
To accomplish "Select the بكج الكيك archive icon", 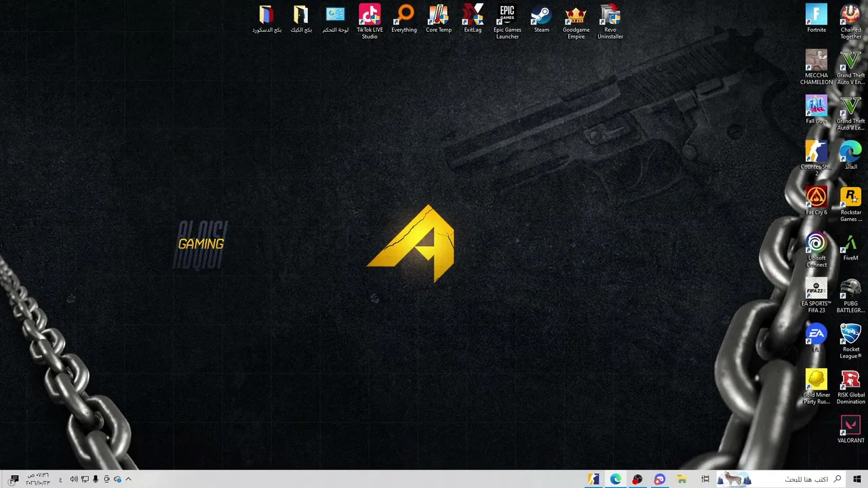I will point(301,19).
